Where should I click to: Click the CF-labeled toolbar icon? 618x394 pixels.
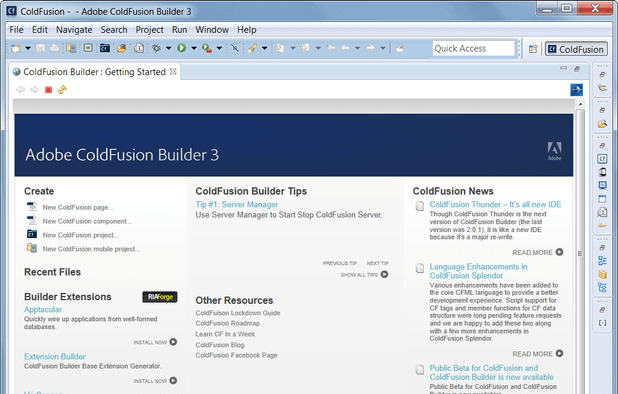(x=105, y=48)
